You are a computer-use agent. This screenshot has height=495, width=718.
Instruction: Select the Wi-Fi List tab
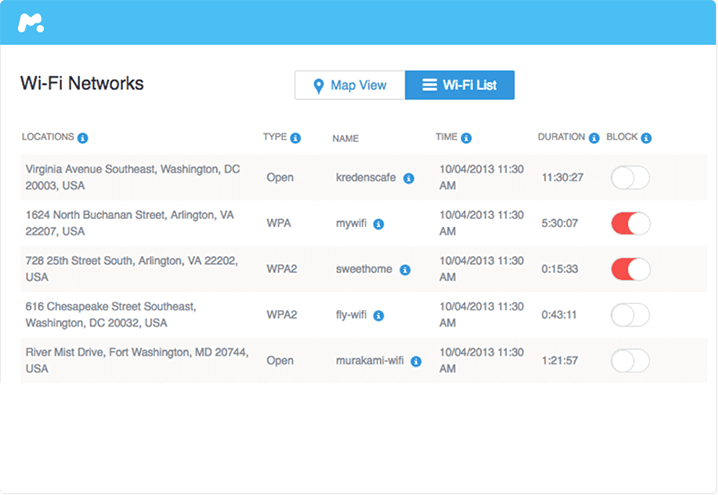click(460, 85)
